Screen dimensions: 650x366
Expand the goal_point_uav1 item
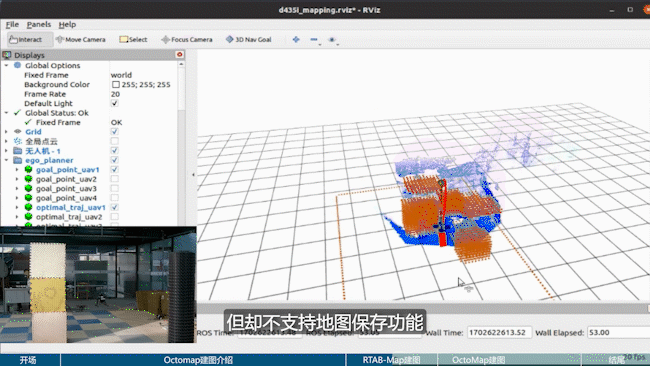[x=17, y=170]
